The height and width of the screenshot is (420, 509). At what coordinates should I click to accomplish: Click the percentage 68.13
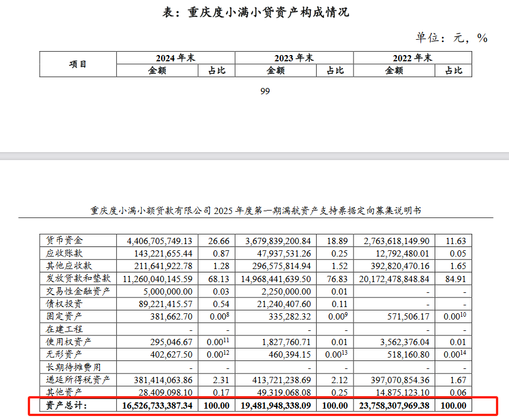click(x=219, y=279)
